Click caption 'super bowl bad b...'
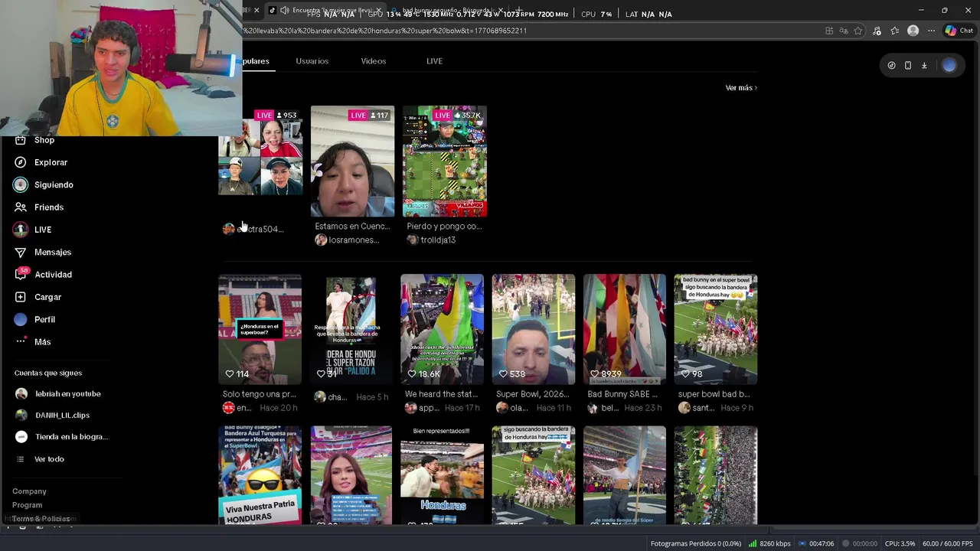 tap(714, 394)
